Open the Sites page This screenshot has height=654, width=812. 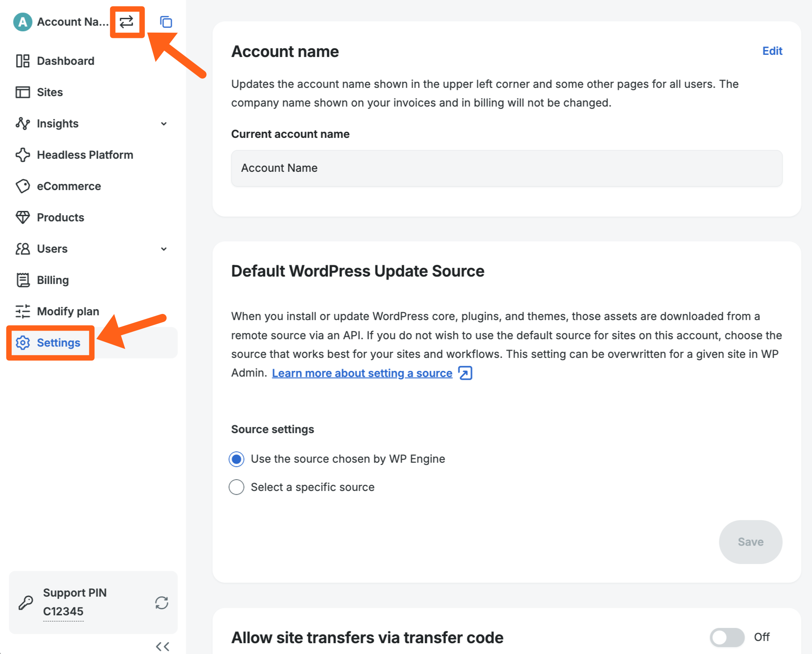50,92
